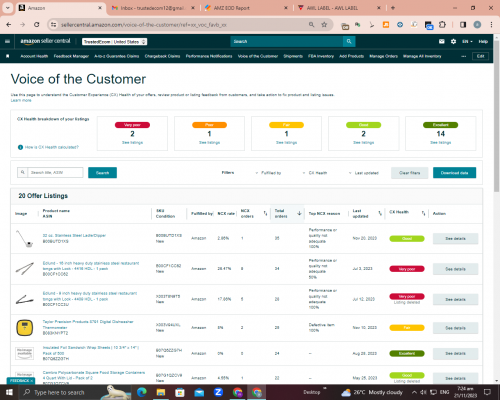Open the Insulated Foil Sandwich Wrap Sheets listing

click(91, 350)
